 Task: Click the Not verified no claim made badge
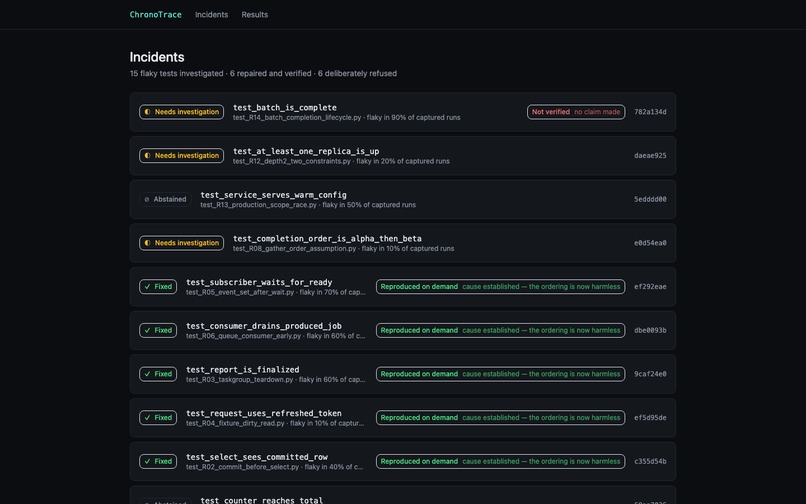(576, 112)
